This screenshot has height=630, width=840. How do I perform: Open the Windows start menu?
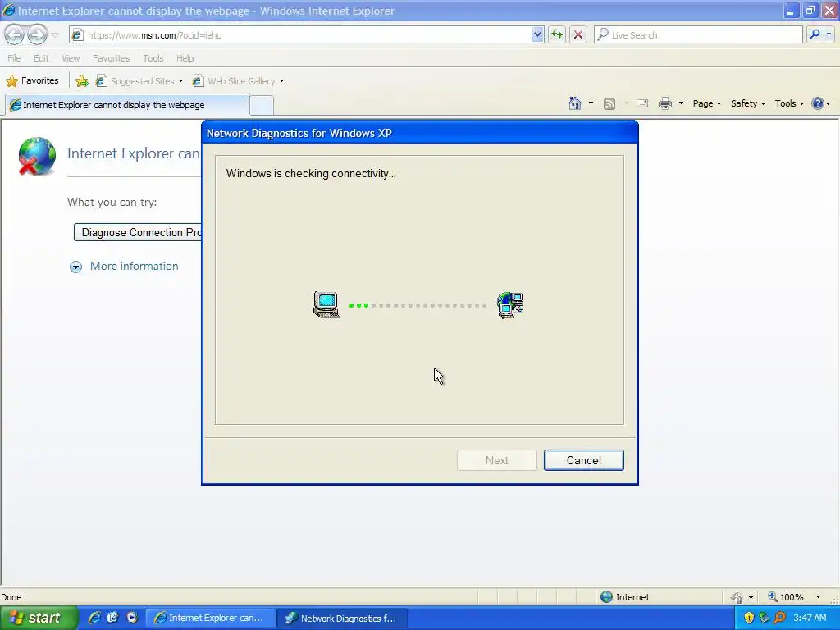tap(39, 618)
